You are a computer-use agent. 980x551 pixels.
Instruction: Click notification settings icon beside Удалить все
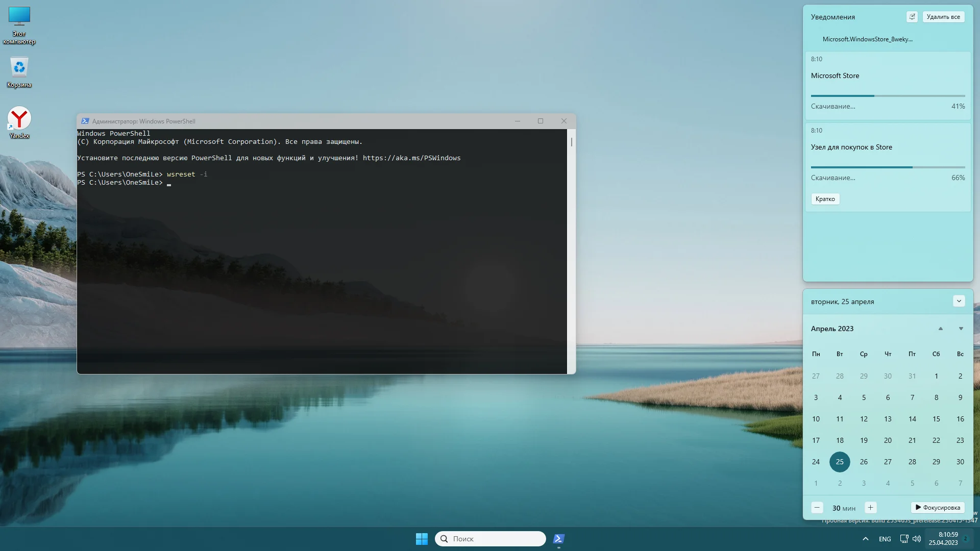click(x=912, y=17)
